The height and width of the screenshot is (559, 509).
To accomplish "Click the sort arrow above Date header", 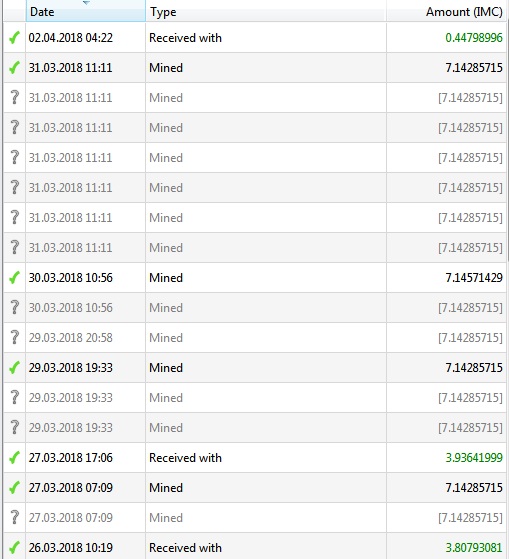I will point(86,2).
